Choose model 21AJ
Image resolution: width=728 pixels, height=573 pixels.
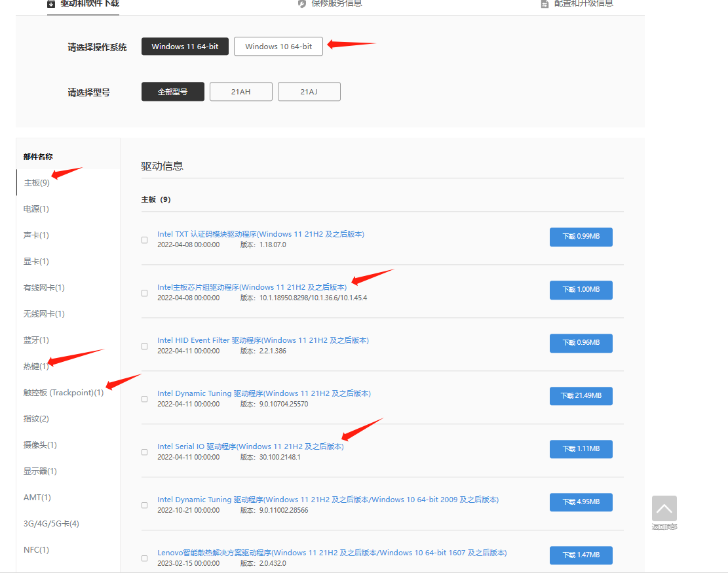pyautogui.click(x=309, y=92)
